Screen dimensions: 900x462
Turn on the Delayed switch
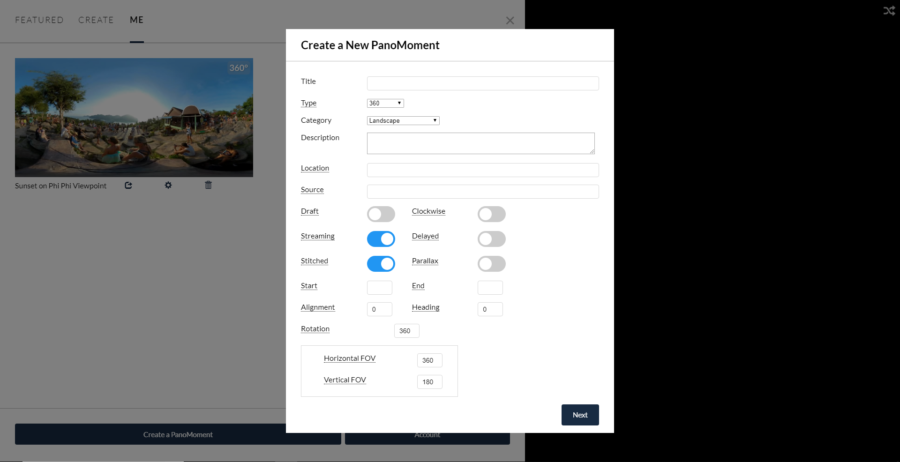(491, 239)
